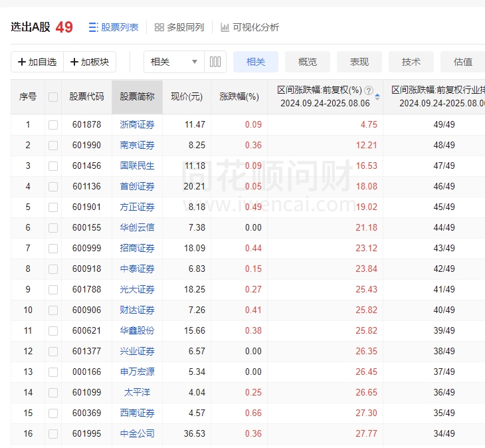The height and width of the screenshot is (448, 485).
Task: Check the box for 国联民生 row
Action: click(x=53, y=166)
